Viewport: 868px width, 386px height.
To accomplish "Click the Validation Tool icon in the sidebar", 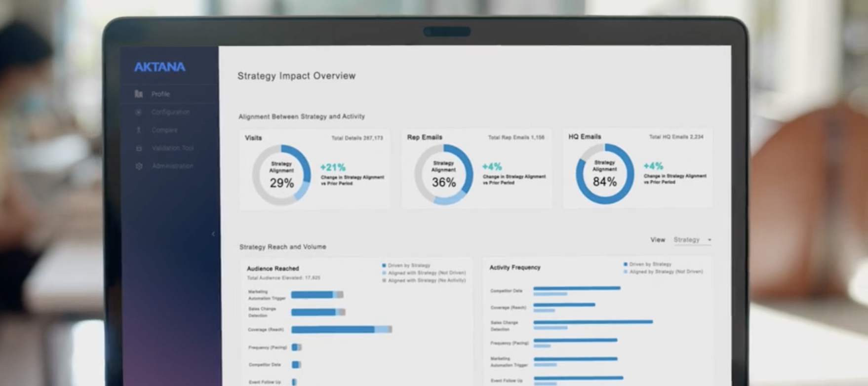I will (139, 148).
